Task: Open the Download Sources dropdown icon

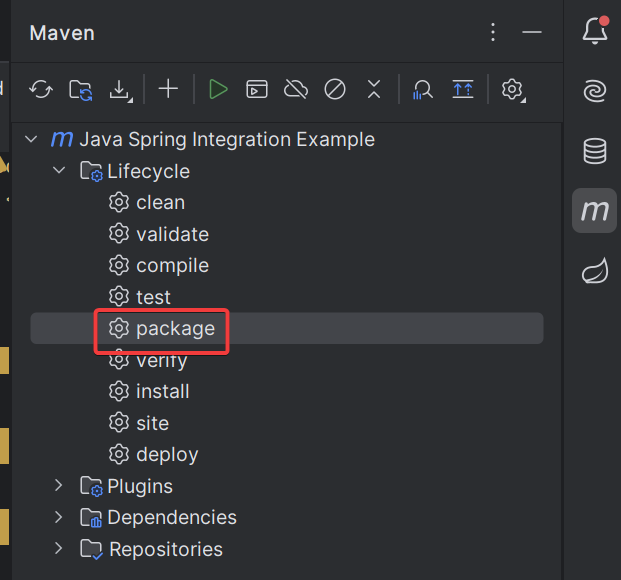Action: [x=120, y=90]
